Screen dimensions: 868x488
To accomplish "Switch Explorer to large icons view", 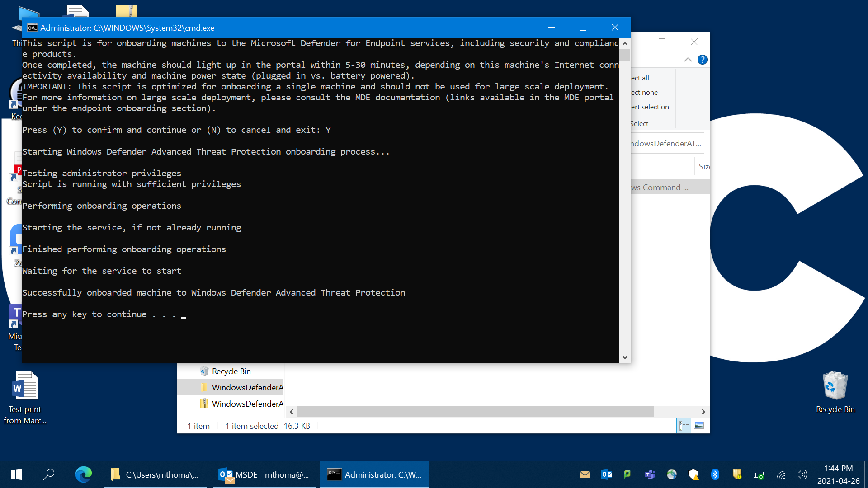I will 699,425.
